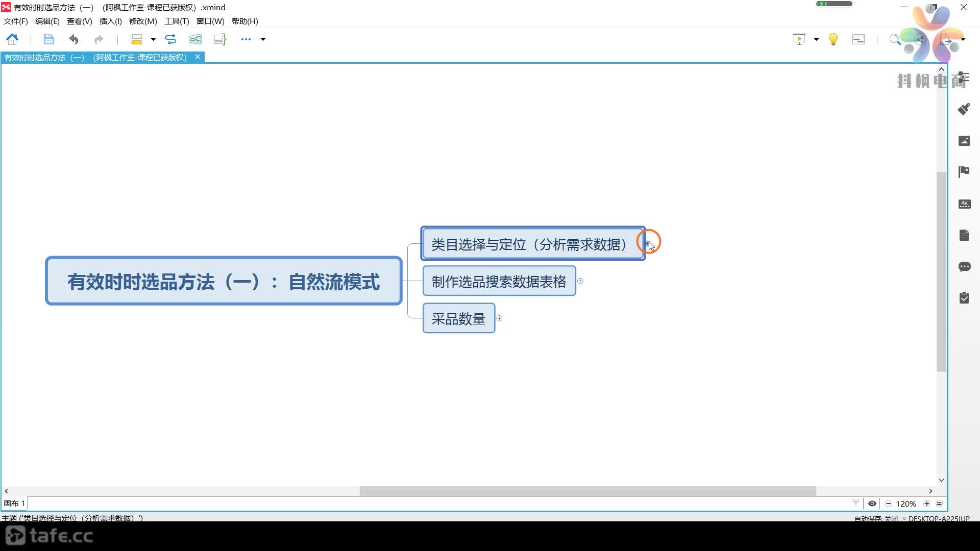Open the 文件(F) menu
980x551 pixels.
click(x=16, y=21)
